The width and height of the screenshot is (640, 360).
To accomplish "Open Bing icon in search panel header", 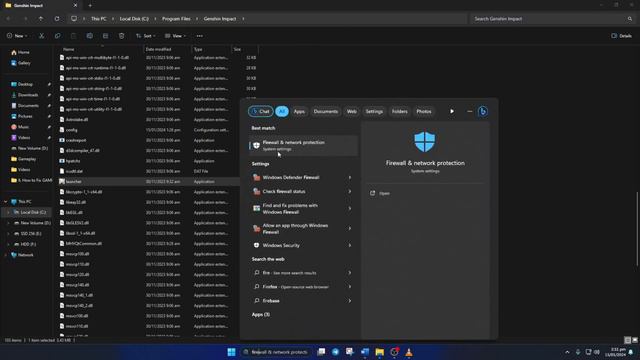I will click(x=482, y=111).
